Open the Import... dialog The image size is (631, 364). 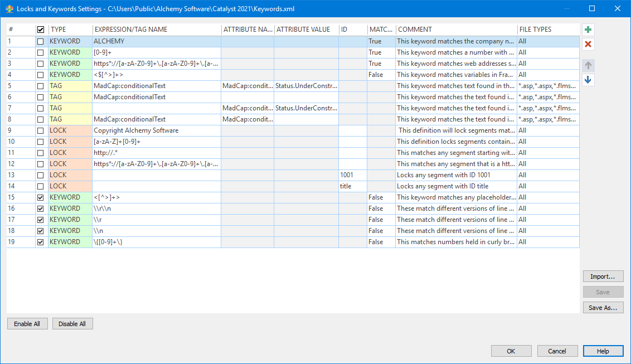click(603, 276)
